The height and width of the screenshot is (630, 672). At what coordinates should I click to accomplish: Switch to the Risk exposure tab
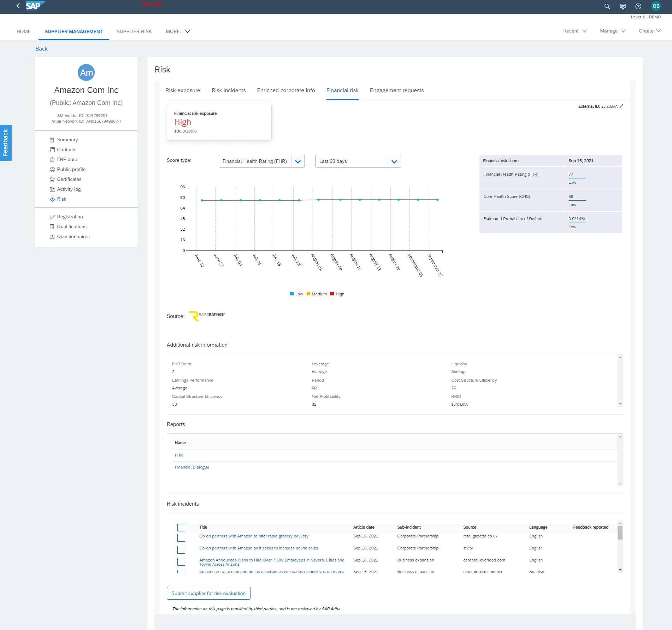[183, 90]
